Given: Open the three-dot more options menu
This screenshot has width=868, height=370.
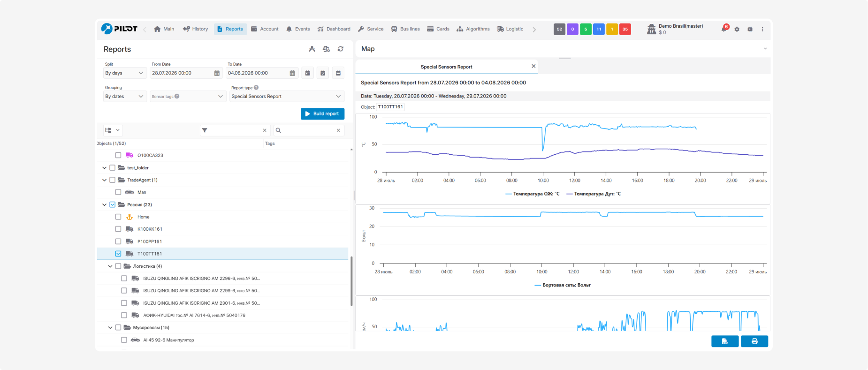Looking at the screenshot, I should (x=762, y=29).
